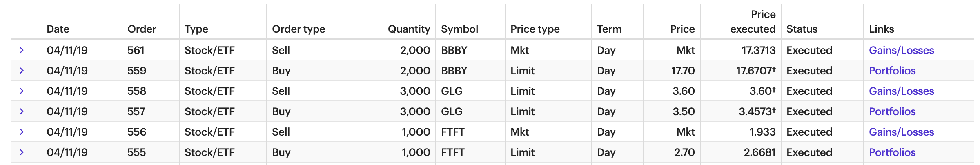Sort by the Order column header
Image resolution: width=980 pixels, height=165 pixels.
click(x=142, y=29)
